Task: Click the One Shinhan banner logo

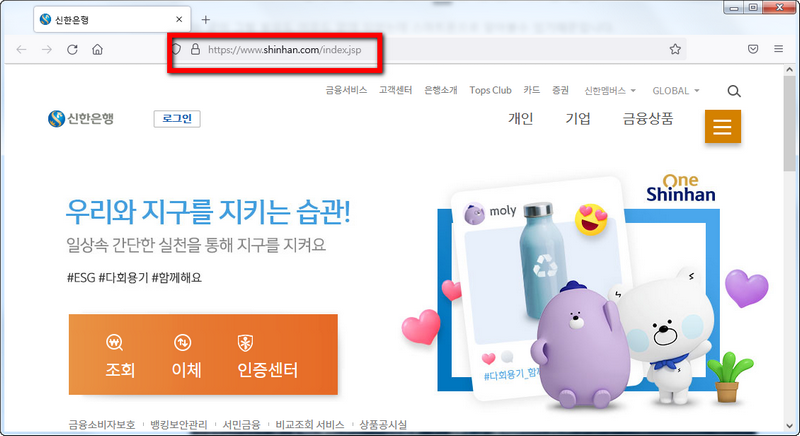Action: click(x=681, y=188)
